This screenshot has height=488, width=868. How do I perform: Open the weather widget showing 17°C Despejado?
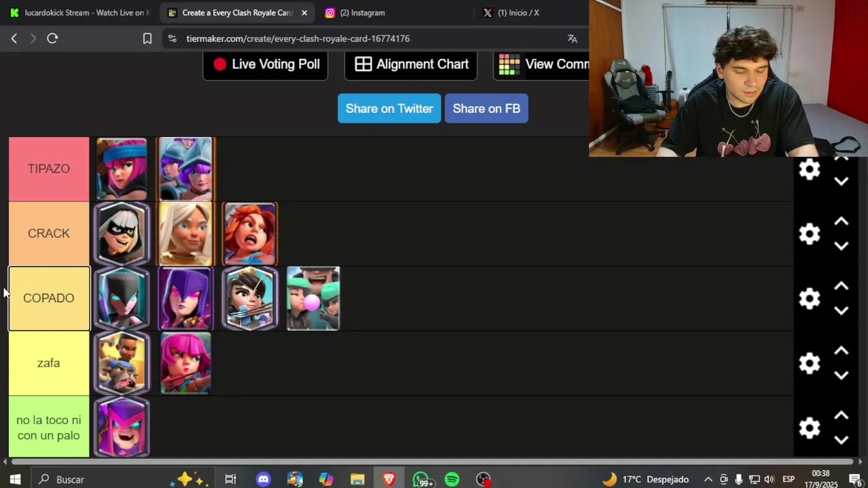[646, 479]
